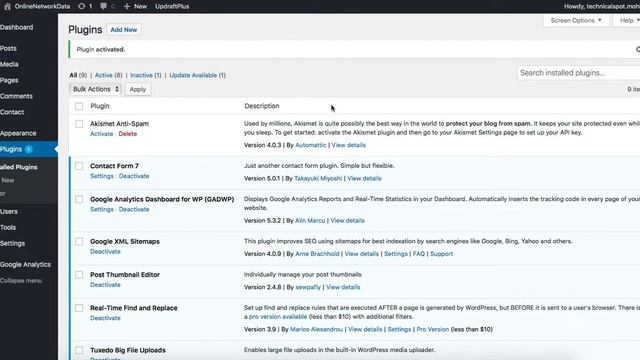Open Google Analytics in the sidebar menu
The width and height of the screenshot is (640, 360).
click(x=25, y=265)
